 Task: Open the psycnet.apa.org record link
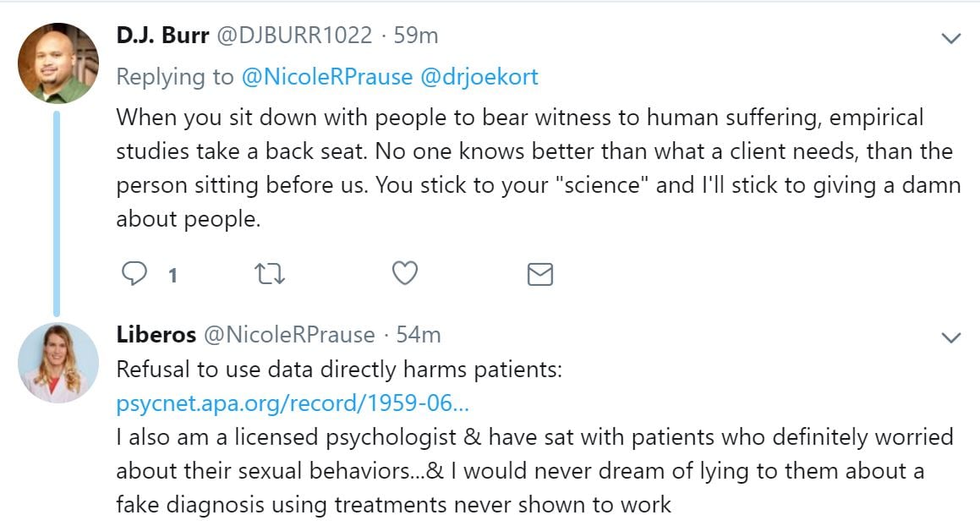292,403
